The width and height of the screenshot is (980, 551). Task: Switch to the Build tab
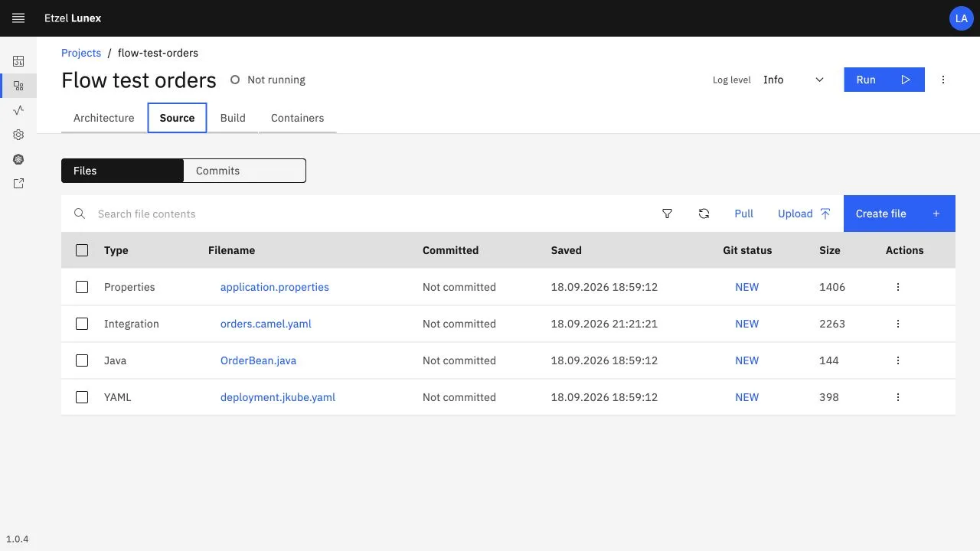(233, 118)
